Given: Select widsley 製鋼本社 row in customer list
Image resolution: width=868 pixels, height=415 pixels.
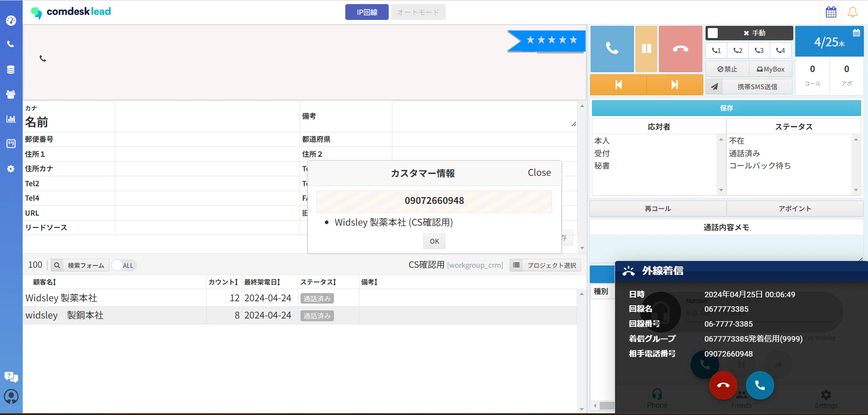Looking at the screenshot, I should tap(300, 315).
